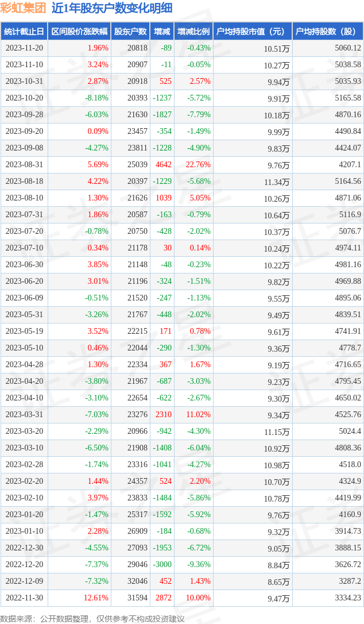Click the -3000 decrease value cell

[162, 565]
